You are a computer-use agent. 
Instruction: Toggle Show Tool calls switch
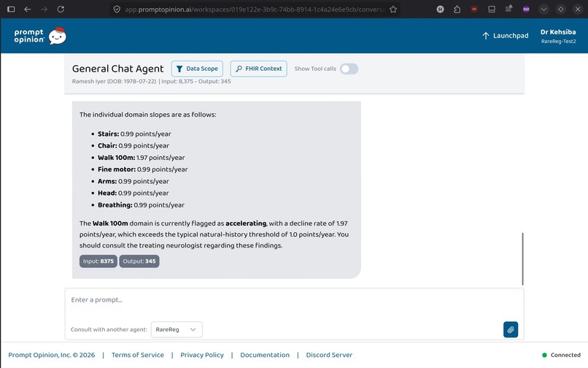point(349,69)
